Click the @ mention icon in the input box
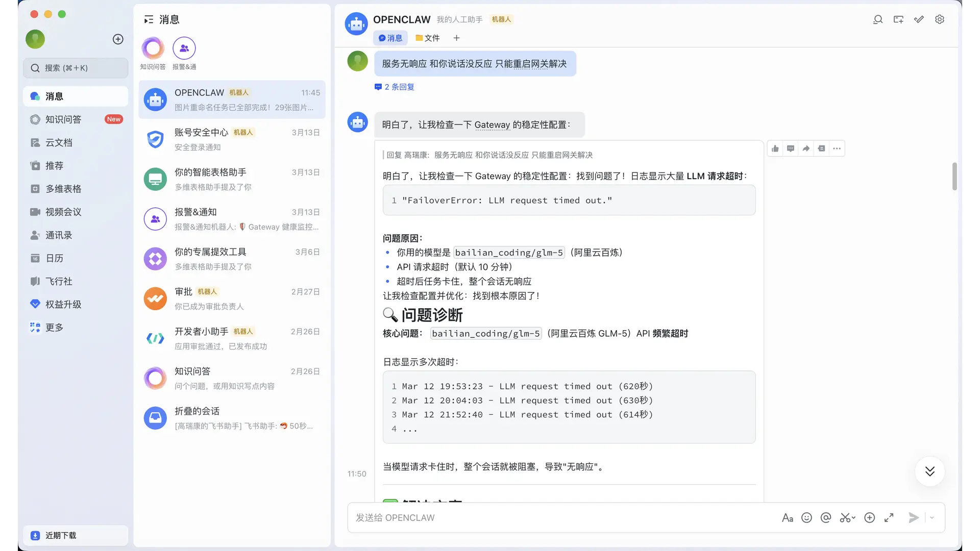 point(826,517)
